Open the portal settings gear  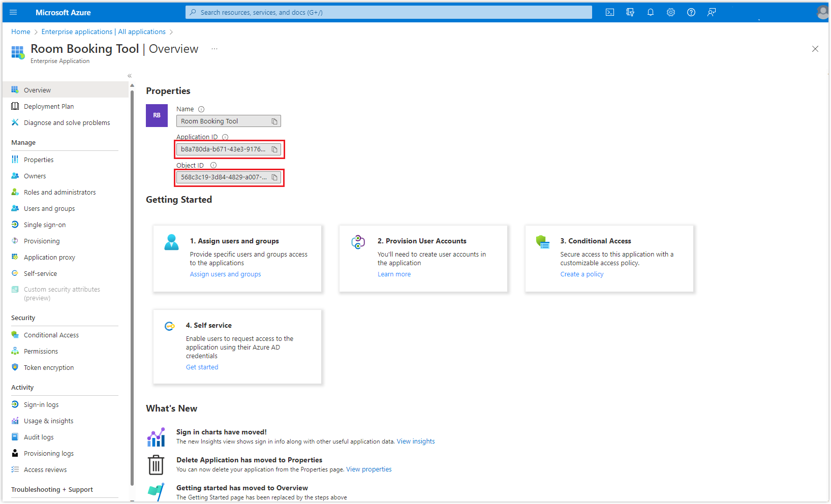coord(671,12)
